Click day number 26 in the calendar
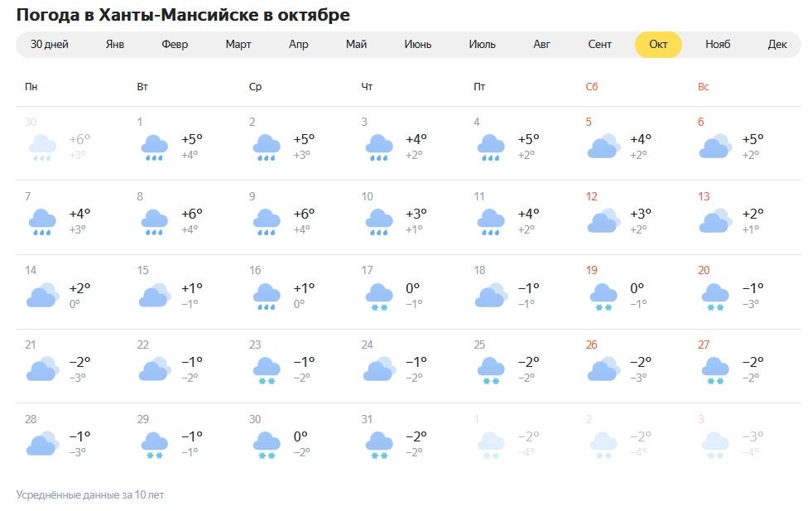Image resolution: width=812 pixels, height=511 pixels. (592, 345)
